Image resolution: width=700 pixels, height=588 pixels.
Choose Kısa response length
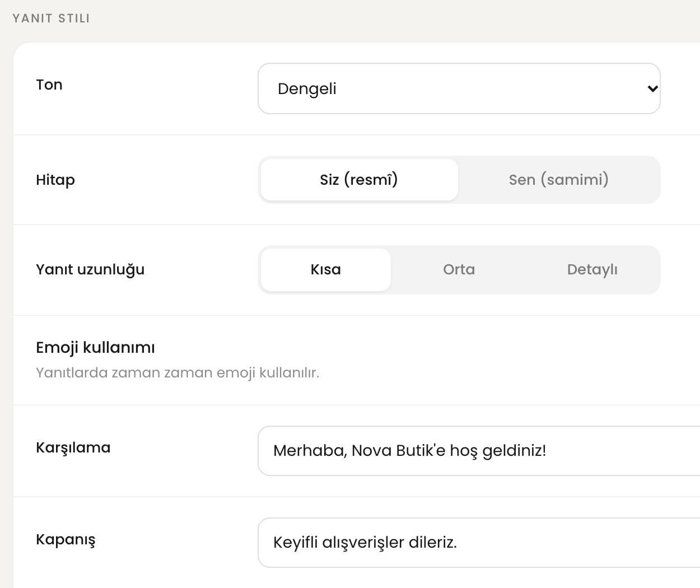point(325,269)
